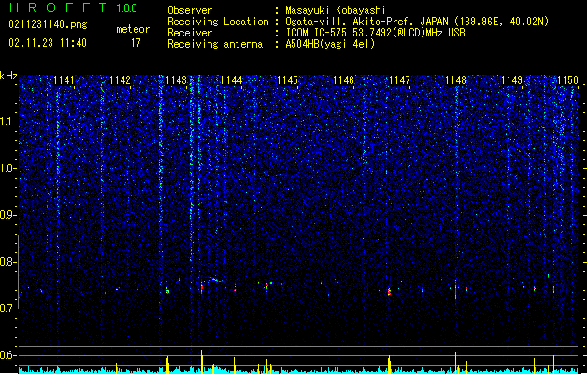588x374 pixels.
Task: Click the meteor echo trace near 1143
Action: pyautogui.click(x=167, y=290)
